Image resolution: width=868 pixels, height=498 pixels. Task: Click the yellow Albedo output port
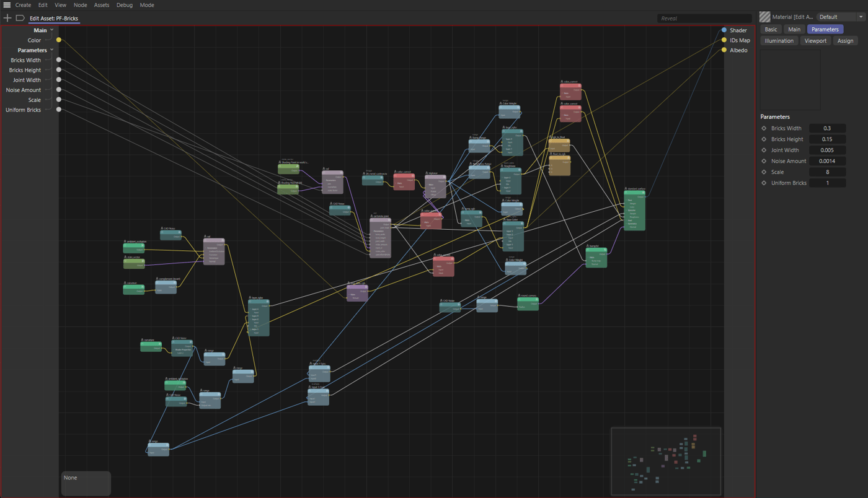coord(724,50)
